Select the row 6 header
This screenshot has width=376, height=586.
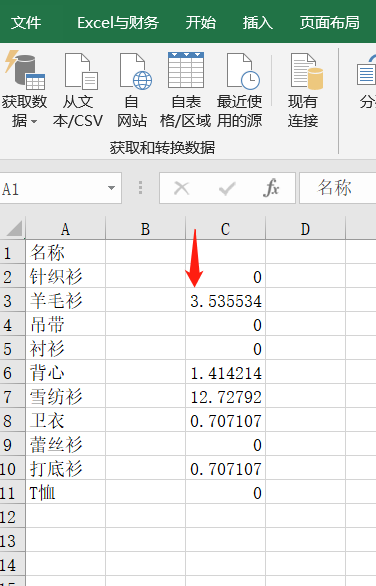[12, 372]
